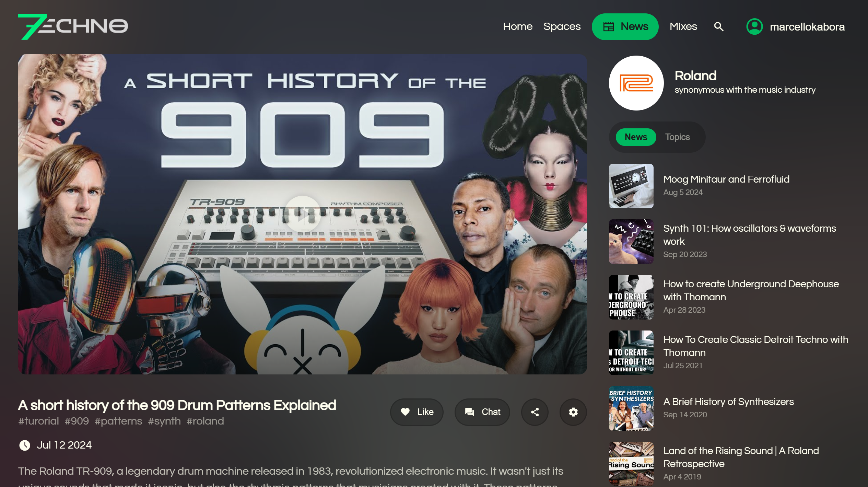Click the clock icon beside date

click(x=25, y=445)
